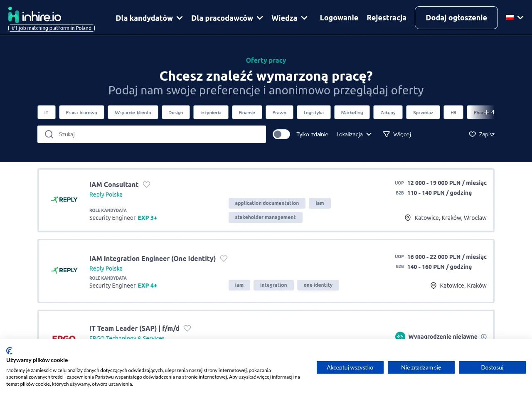Choose the Logistyka category

coord(314,112)
